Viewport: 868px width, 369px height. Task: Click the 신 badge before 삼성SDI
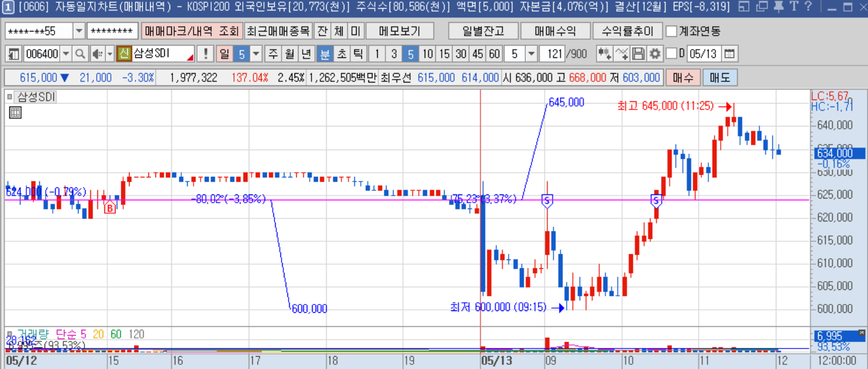124,54
